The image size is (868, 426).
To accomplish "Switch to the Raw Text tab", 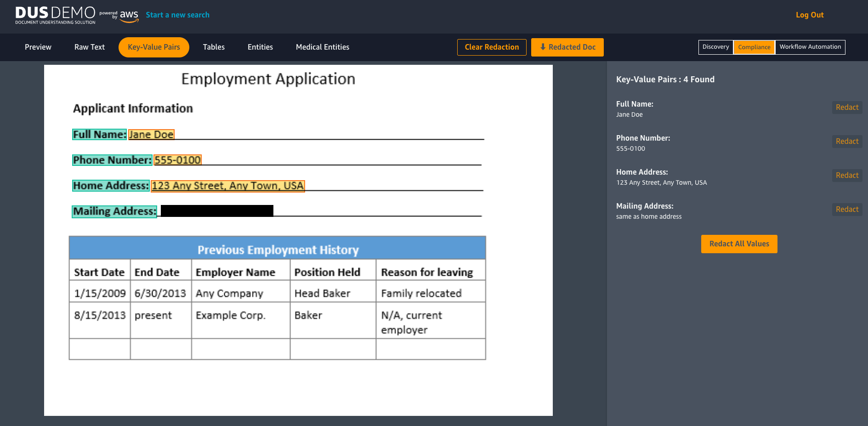I will [x=90, y=47].
